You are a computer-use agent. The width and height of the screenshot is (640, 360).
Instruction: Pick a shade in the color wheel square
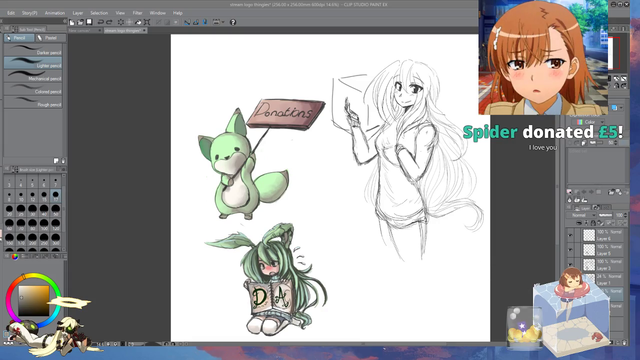33,301
